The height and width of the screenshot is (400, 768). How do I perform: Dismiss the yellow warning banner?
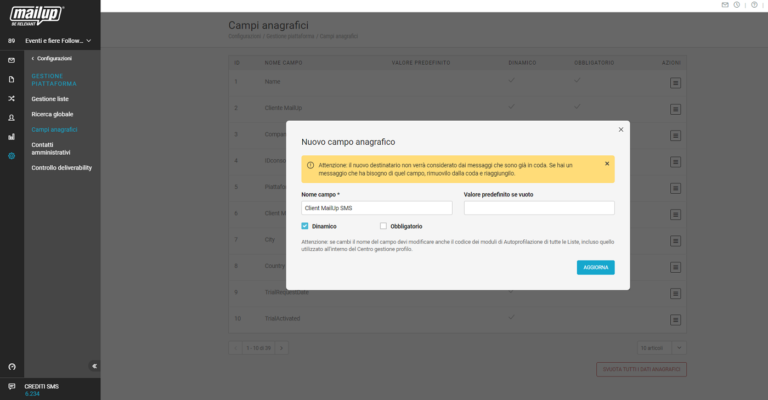[606, 164]
